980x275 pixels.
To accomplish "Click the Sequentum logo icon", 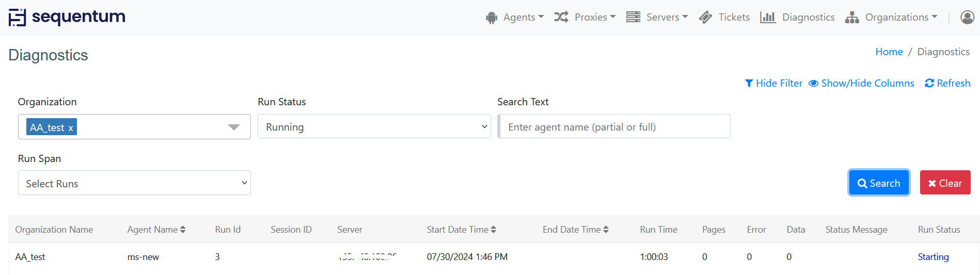I will point(17,18).
